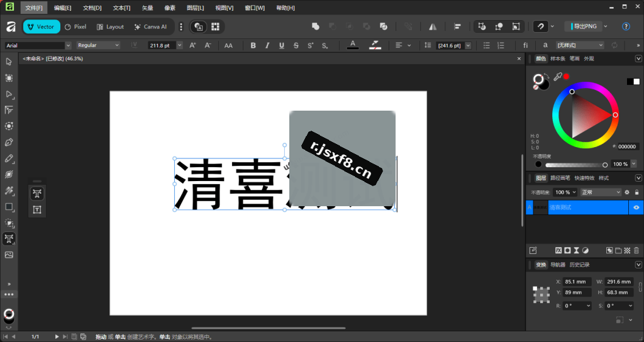Image resolution: width=644 pixels, height=342 pixels.
Task: Open the rotation R angle dropdown
Action: pos(589,306)
